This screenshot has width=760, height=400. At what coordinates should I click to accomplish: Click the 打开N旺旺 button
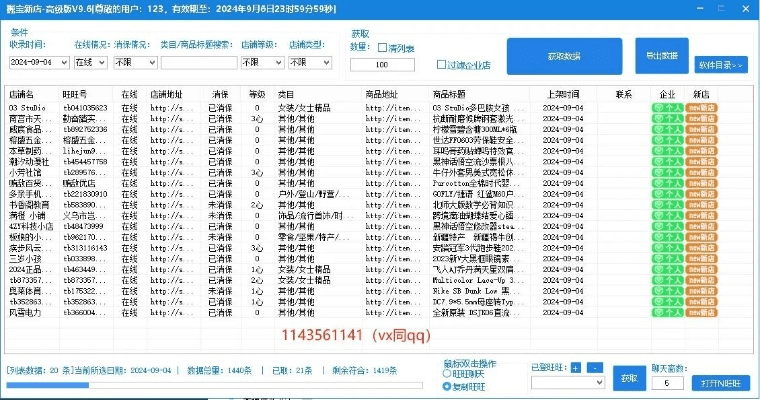(721, 383)
